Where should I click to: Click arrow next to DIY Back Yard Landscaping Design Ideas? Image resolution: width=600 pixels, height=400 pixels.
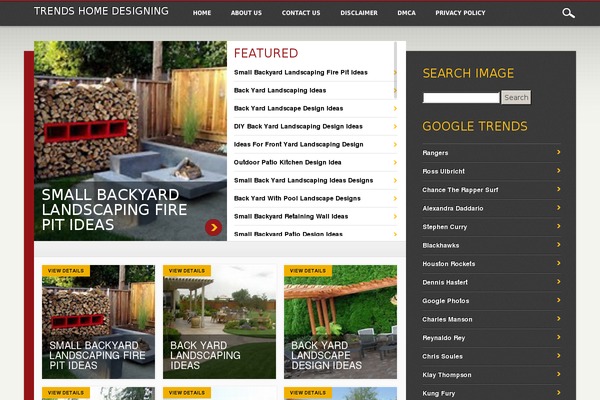395,126
